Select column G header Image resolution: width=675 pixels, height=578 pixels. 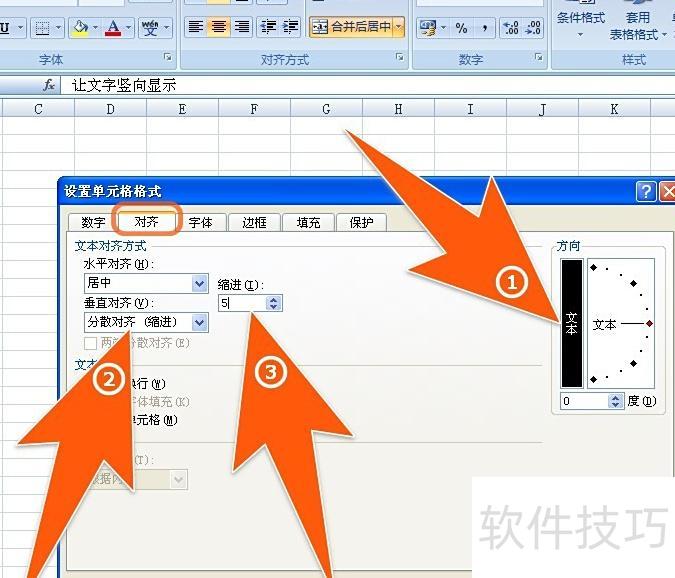[x=326, y=109]
